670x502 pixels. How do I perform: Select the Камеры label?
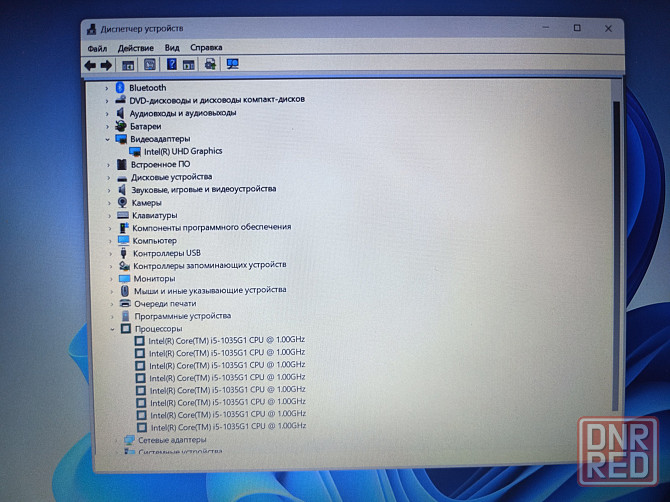coord(147,203)
